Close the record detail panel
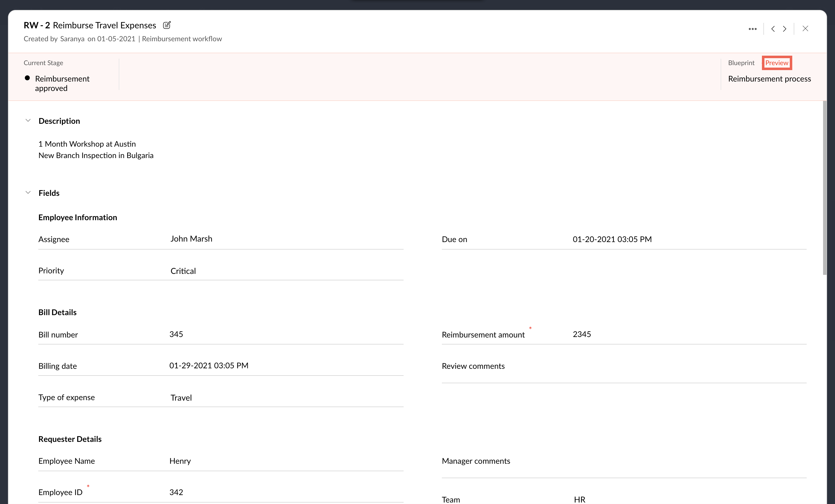This screenshot has width=835, height=504. click(x=805, y=29)
